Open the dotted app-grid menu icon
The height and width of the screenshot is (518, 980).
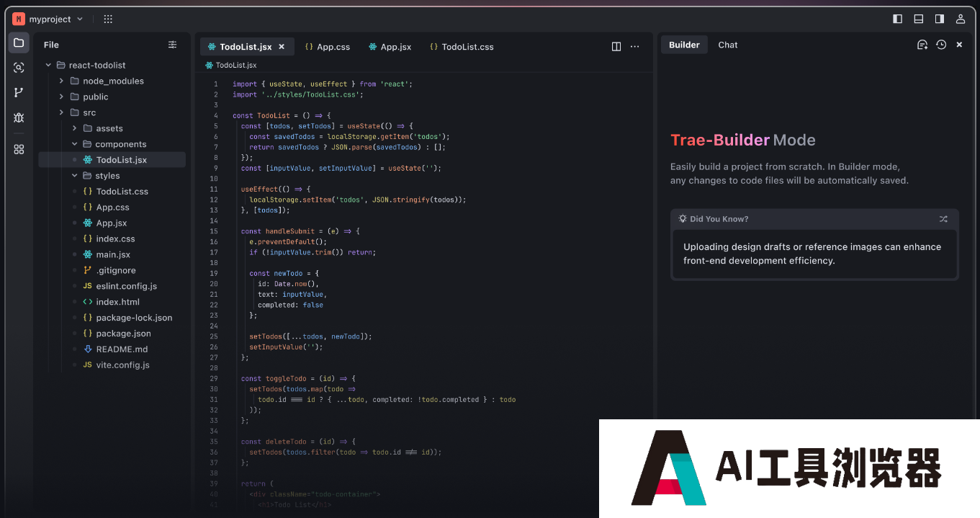108,19
